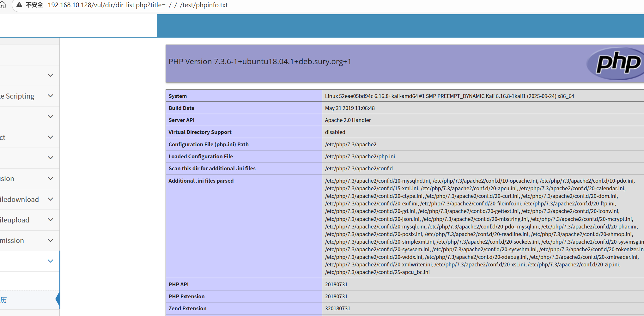The image size is (644, 316).
Task: Click the PHP Version heading text
Action: point(260,62)
